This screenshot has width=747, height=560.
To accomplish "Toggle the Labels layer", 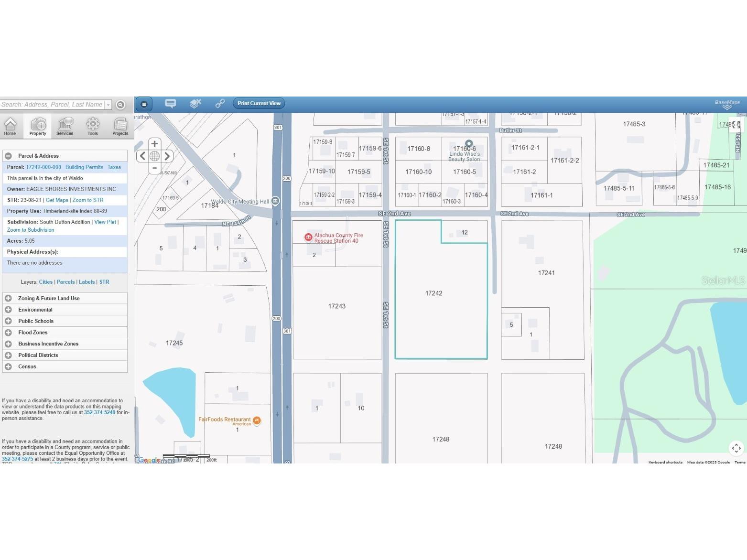I will 87,282.
